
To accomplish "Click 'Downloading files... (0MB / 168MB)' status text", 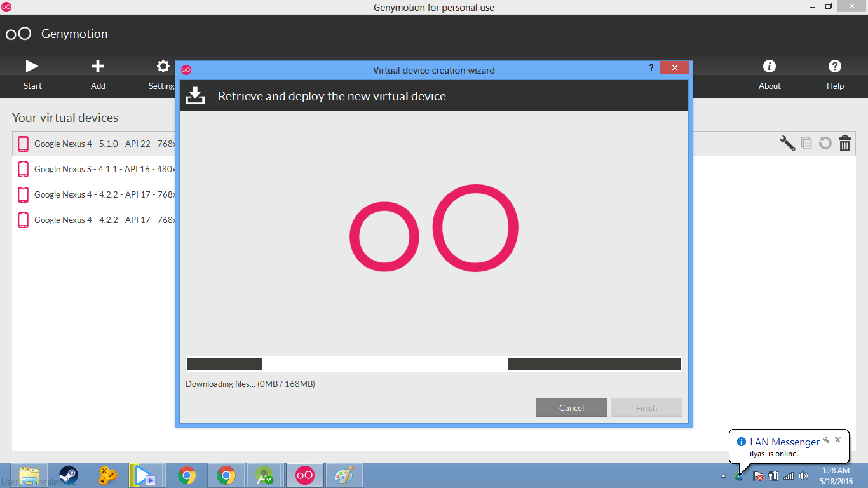I will coord(250,384).
